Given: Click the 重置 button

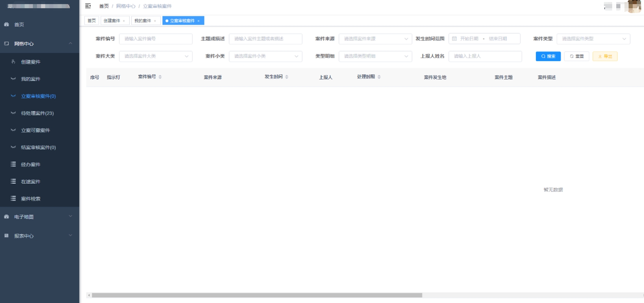Looking at the screenshot, I should click(x=577, y=56).
